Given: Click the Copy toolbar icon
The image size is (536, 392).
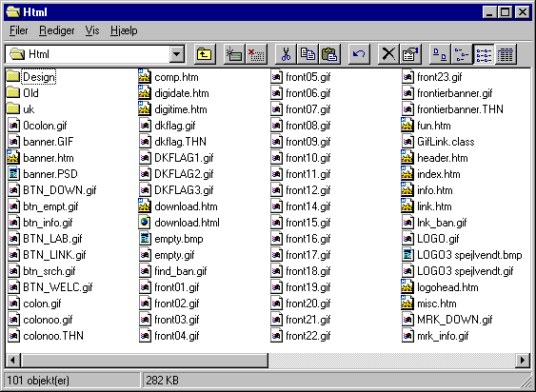Looking at the screenshot, I should click(308, 54).
